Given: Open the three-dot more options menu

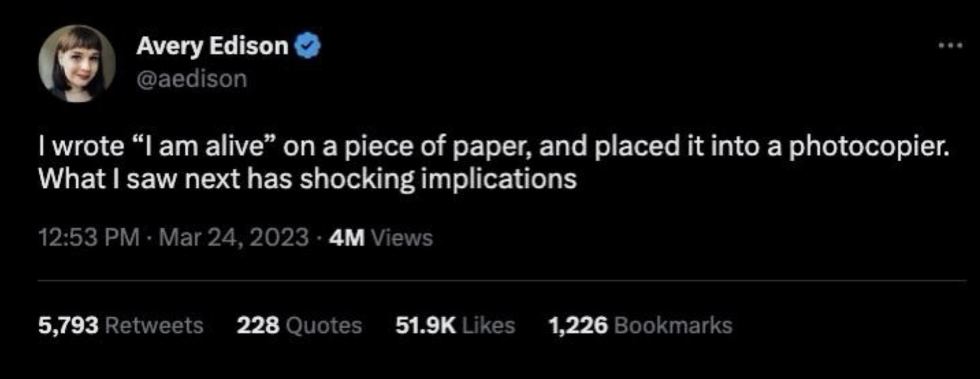Looking at the screenshot, I should pyautogui.click(x=951, y=46).
